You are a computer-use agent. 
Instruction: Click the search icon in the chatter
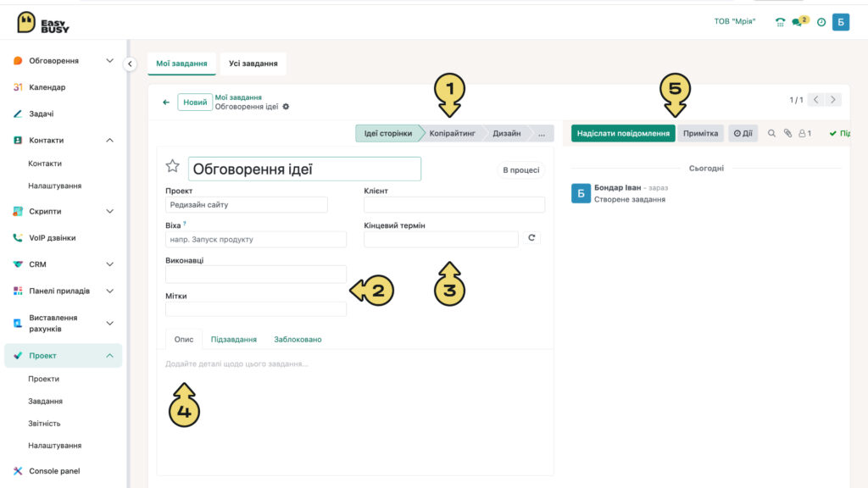(x=771, y=133)
